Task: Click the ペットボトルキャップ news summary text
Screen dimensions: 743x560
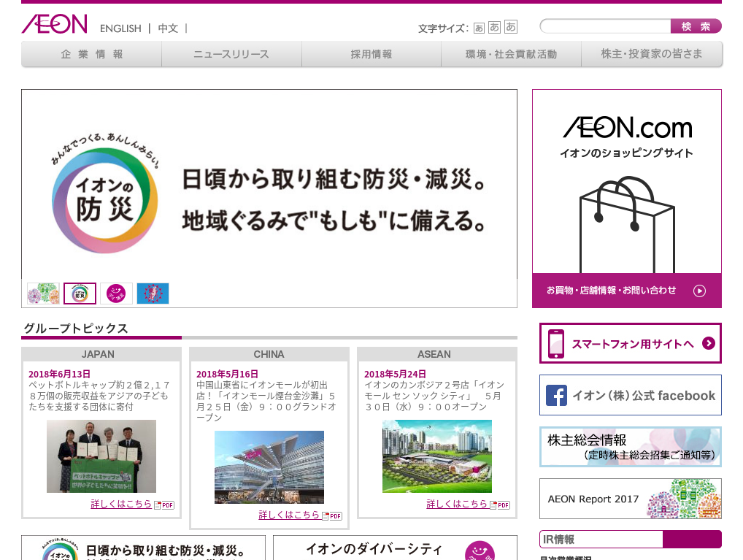Action: point(99,396)
